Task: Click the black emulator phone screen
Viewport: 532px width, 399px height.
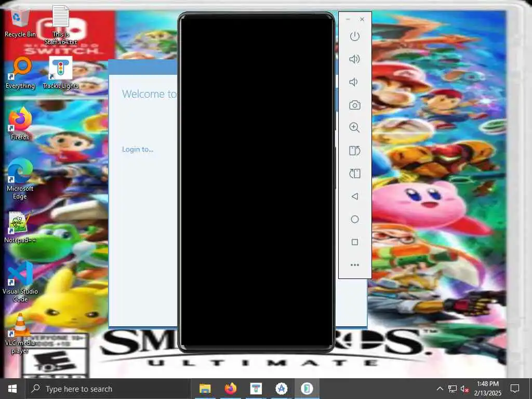Action: [256, 181]
